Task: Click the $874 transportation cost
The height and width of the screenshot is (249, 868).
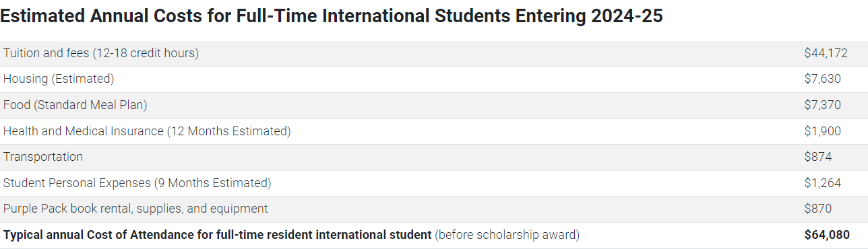Action: pyautogui.click(x=818, y=157)
